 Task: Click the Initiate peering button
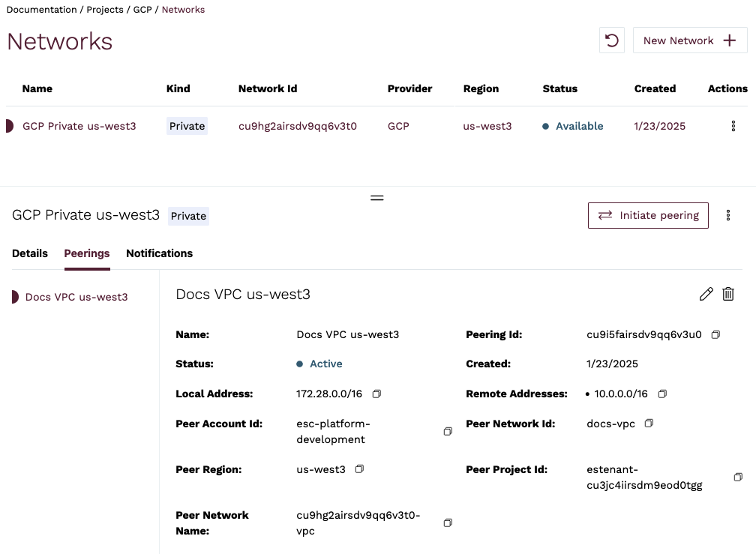648,215
